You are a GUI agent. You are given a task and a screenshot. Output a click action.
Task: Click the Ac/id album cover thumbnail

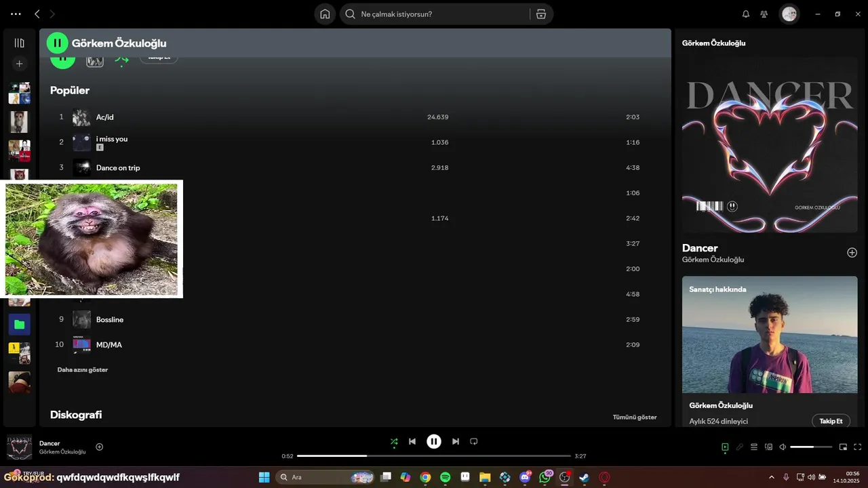81,117
